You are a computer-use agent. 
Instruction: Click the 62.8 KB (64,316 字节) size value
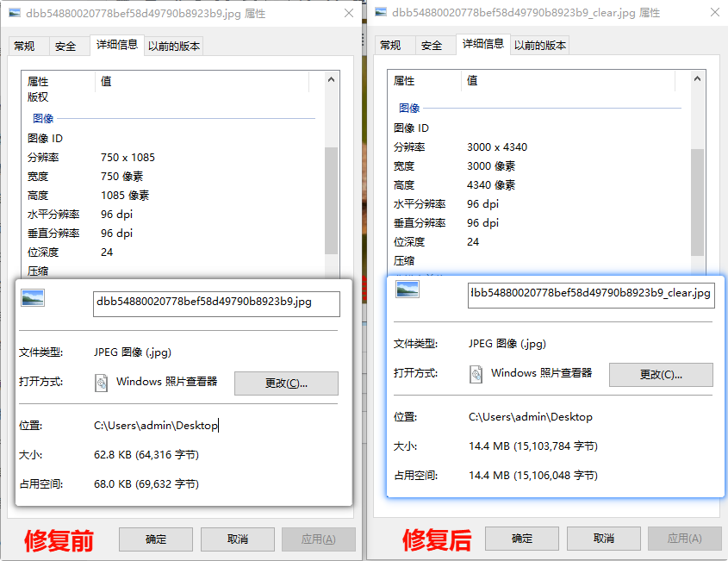[x=146, y=455]
